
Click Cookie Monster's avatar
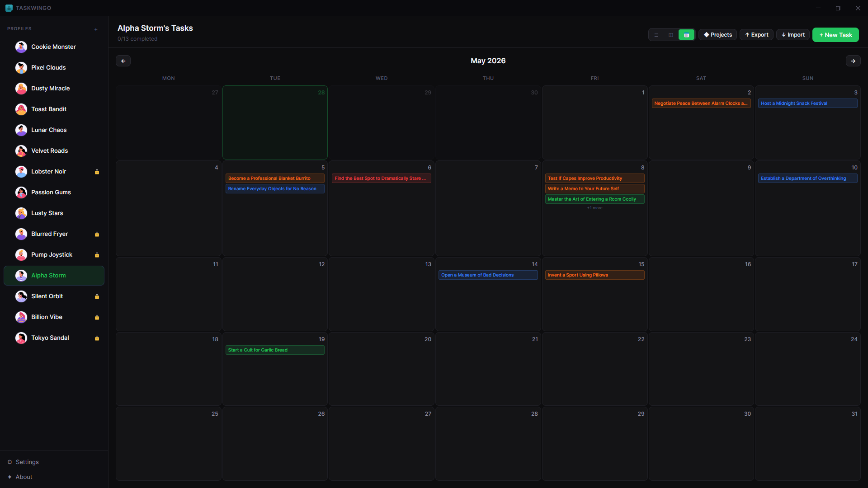pyautogui.click(x=21, y=47)
